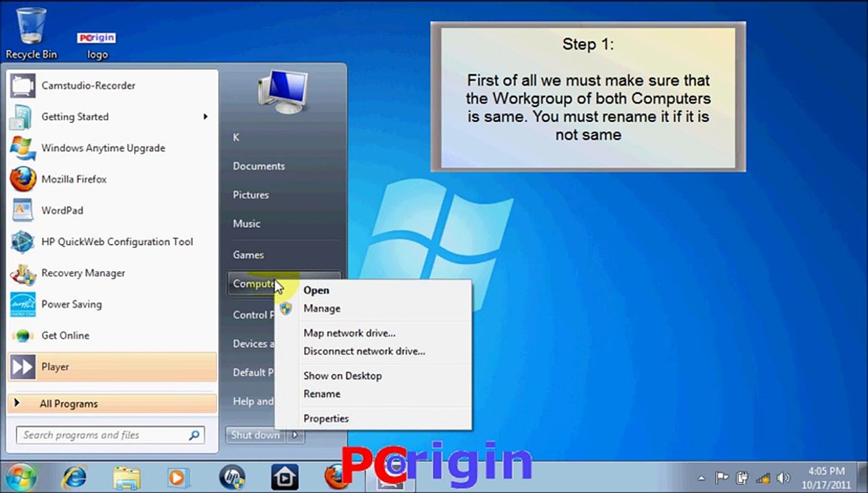Open Action Center flag icon

point(721,478)
